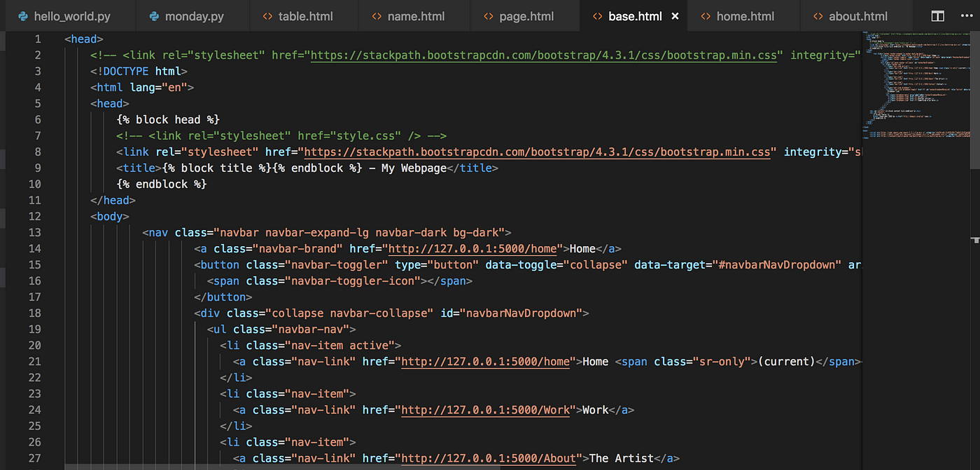Click the HTML icon on base.html tab
The width and height of the screenshot is (980, 470).
597,16
